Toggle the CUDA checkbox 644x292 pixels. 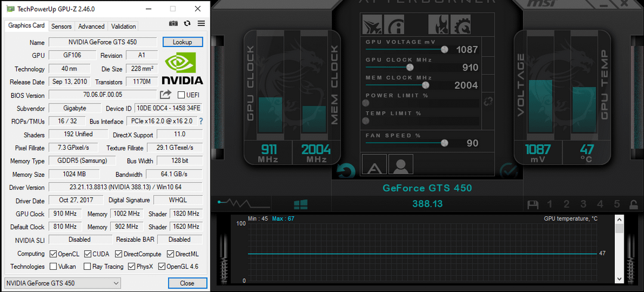point(88,254)
